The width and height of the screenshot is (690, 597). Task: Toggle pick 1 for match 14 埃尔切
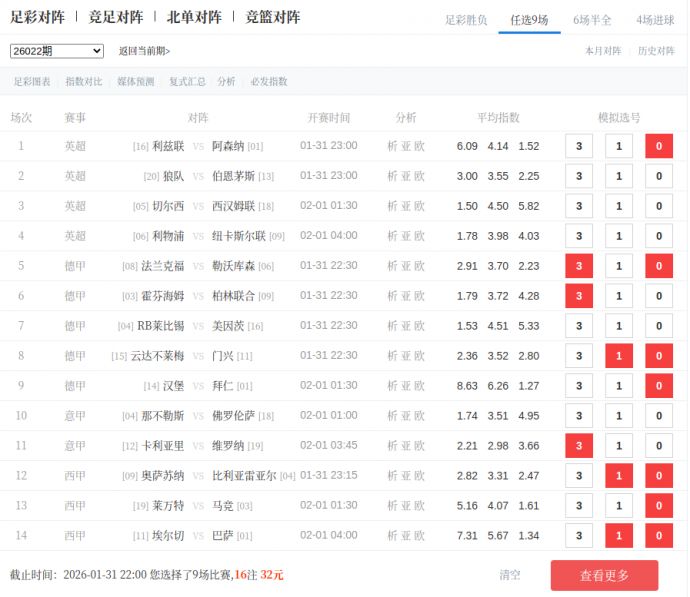click(619, 536)
